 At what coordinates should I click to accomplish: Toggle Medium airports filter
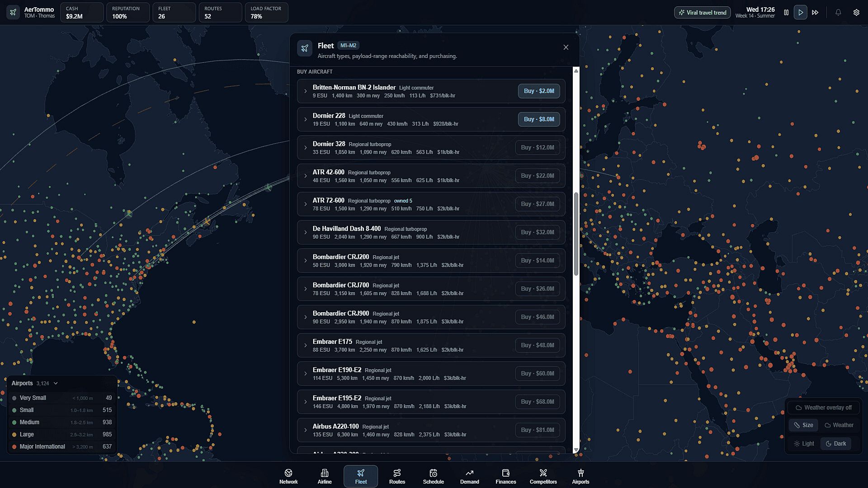tap(61, 422)
